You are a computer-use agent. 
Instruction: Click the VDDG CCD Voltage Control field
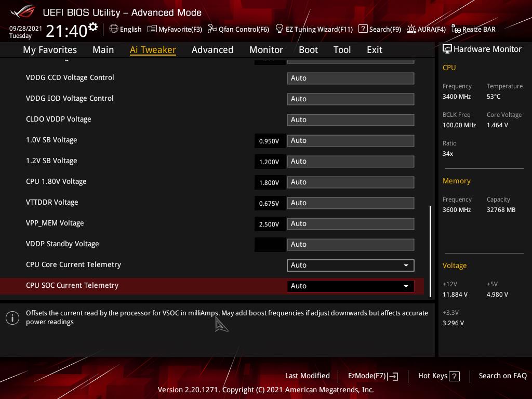[350, 78]
